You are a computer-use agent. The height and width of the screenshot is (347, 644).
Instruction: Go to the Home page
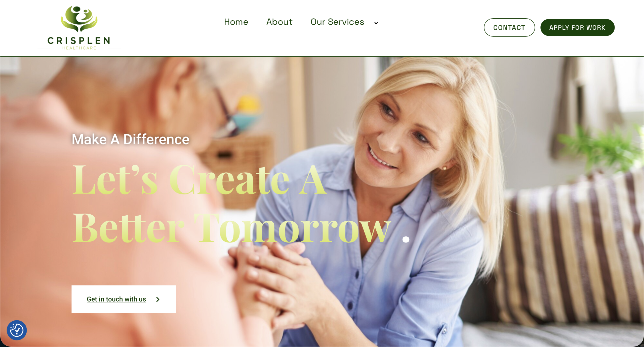click(236, 22)
